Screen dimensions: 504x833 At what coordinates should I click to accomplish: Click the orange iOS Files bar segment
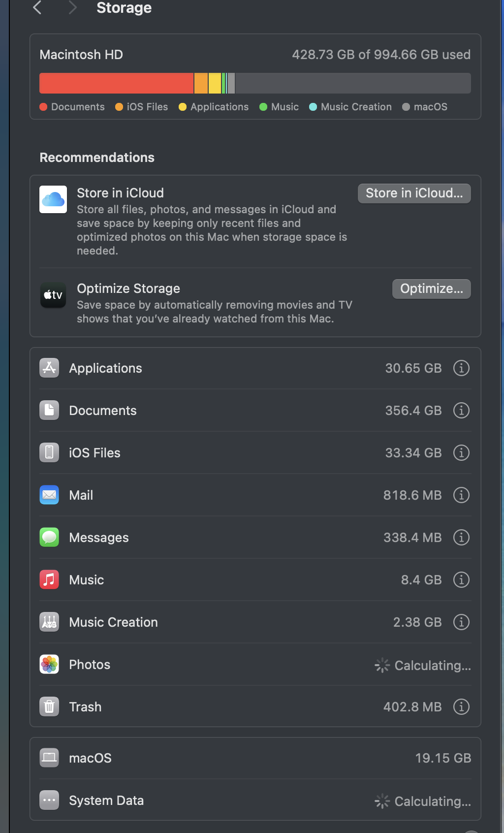click(201, 83)
